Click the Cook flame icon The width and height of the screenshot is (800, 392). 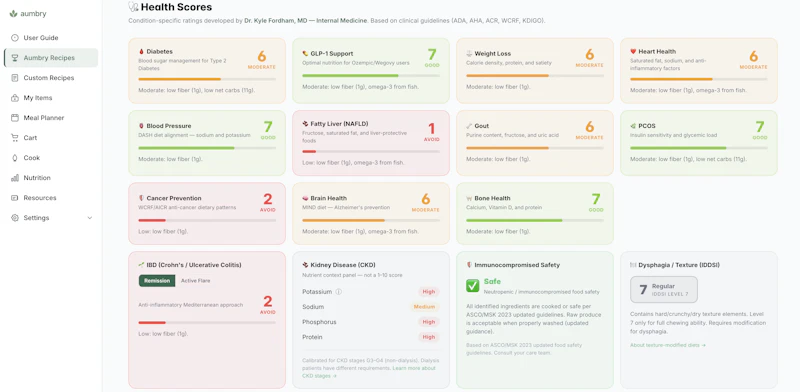coord(15,158)
